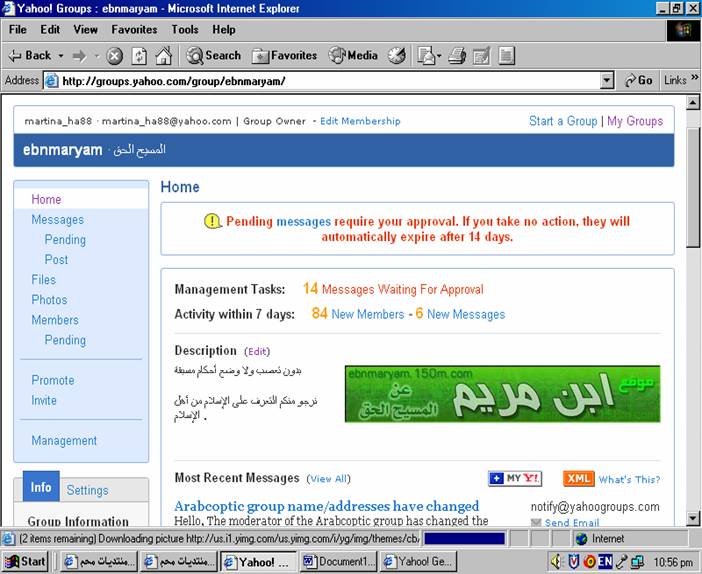
Task: Open 14 Messages Waiting For Approval
Action: pyautogui.click(x=393, y=289)
